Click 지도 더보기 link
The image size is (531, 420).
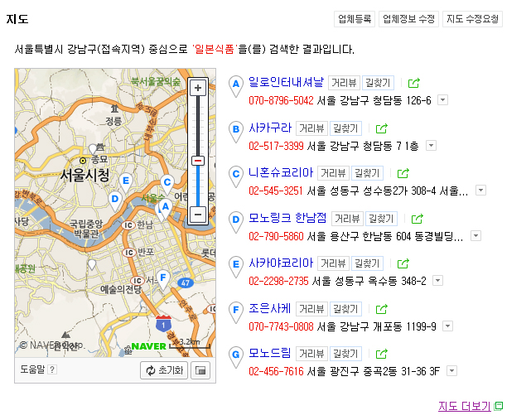point(465,406)
